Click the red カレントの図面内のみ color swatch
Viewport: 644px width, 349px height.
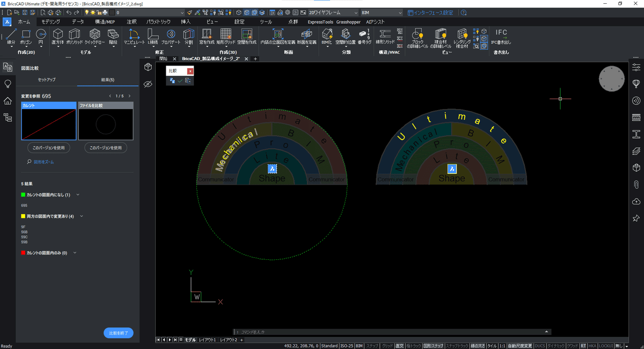pyautogui.click(x=23, y=252)
